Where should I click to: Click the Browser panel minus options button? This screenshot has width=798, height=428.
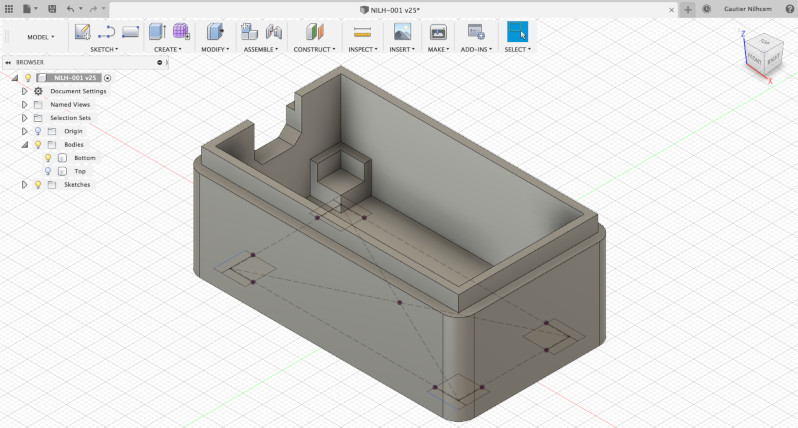coord(159,62)
